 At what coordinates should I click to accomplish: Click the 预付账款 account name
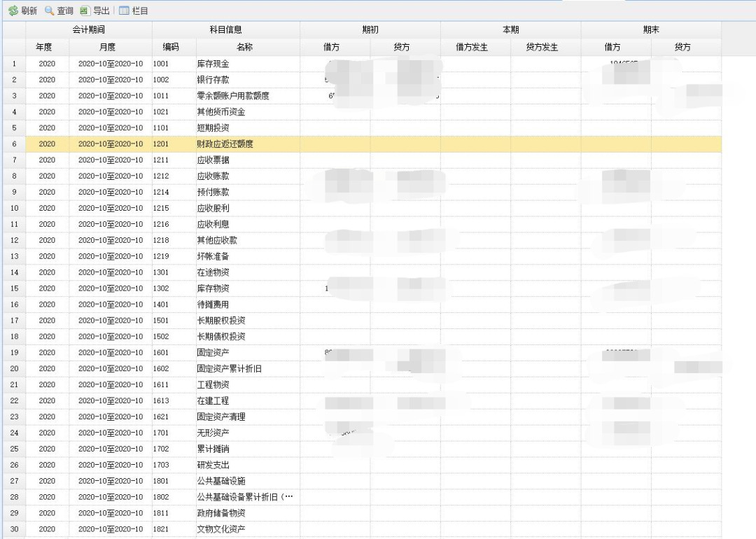(213, 192)
